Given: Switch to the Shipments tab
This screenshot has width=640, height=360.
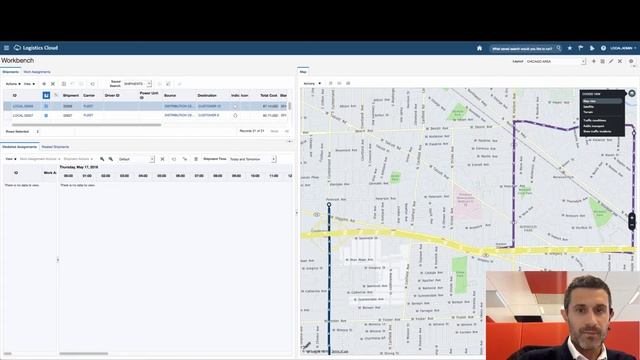Looking at the screenshot, I should [11, 72].
